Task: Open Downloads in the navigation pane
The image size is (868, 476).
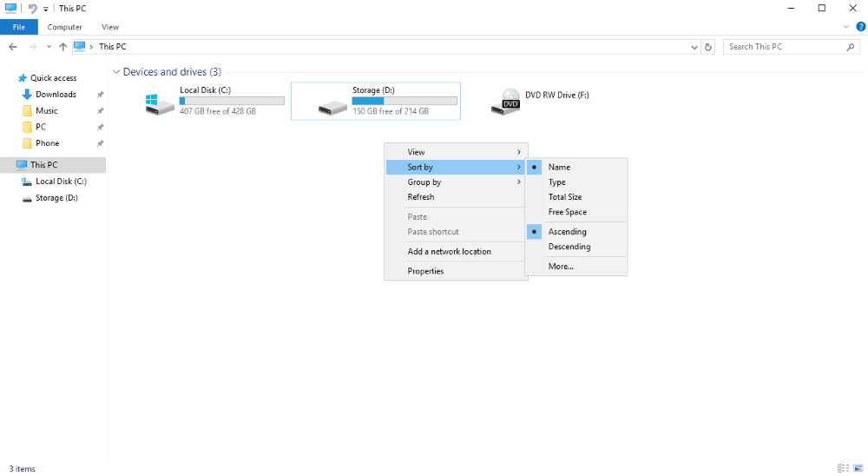Action: pyautogui.click(x=56, y=94)
